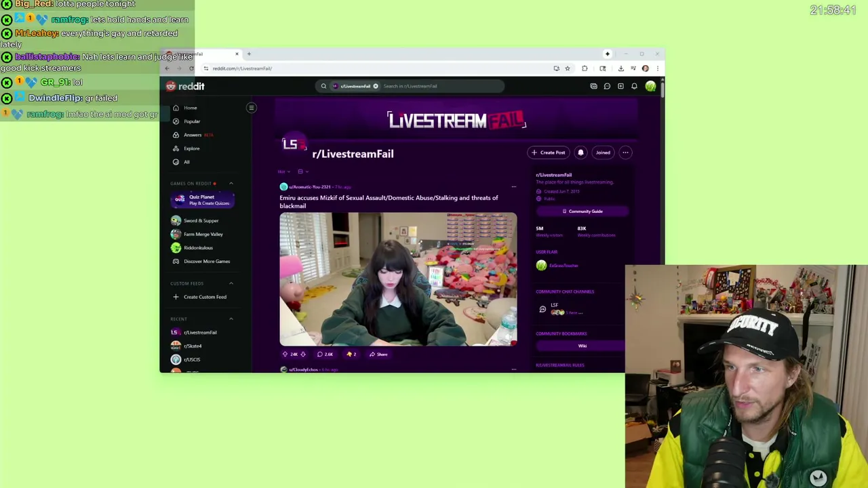This screenshot has width=868, height=488.
Task: Open the Farm Merge Valley game
Action: [203, 234]
